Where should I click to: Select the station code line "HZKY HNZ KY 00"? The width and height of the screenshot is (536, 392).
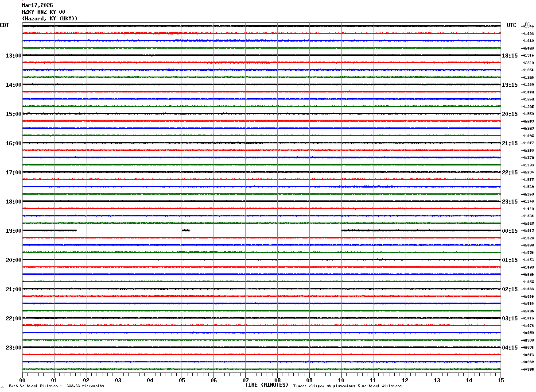(x=43, y=12)
